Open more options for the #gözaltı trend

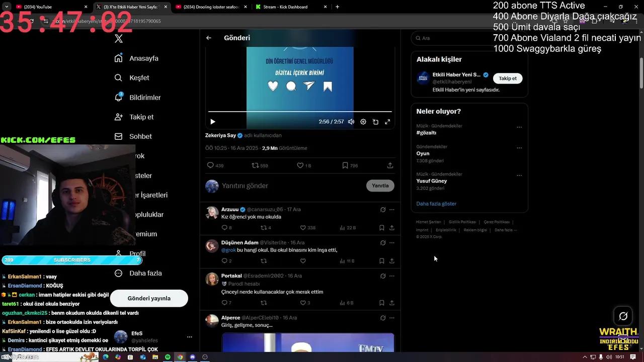coord(519,127)
